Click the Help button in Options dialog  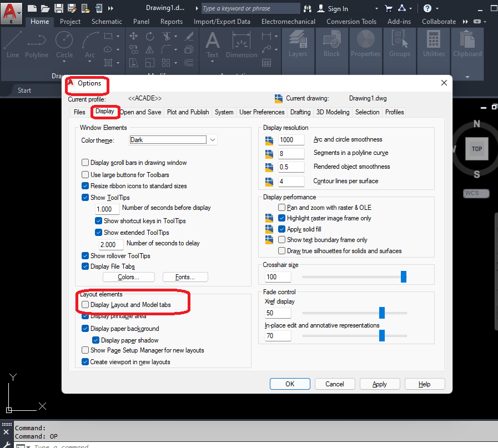(425, 384)
